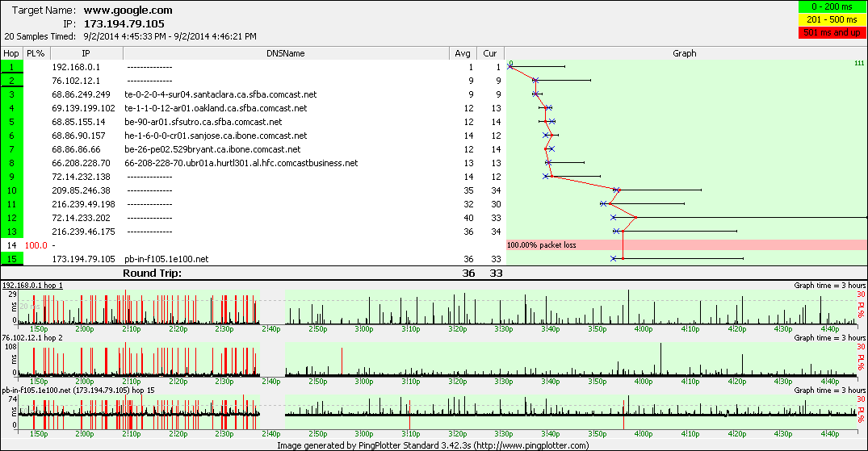This screenshot has width=868, height=451.
Task: Click the 192.168.0.1 hop 1 timeline graph title
Action: tap(32, 286)
